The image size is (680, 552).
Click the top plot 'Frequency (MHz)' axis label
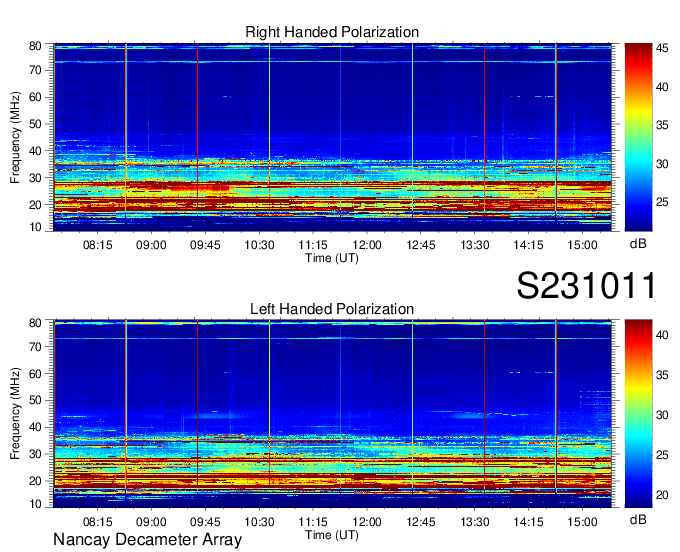click(15, 137)
